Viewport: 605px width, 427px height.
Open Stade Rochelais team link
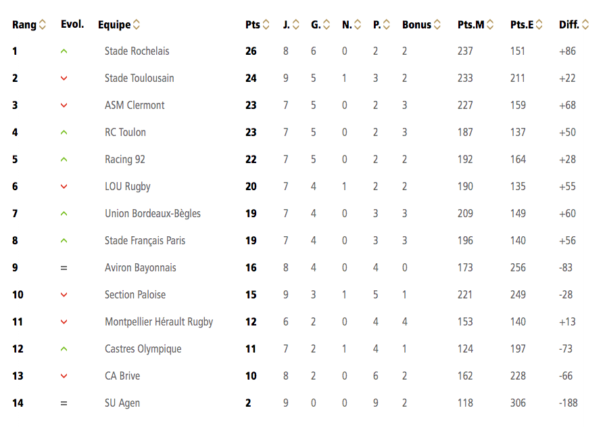[x=137, y=51]
